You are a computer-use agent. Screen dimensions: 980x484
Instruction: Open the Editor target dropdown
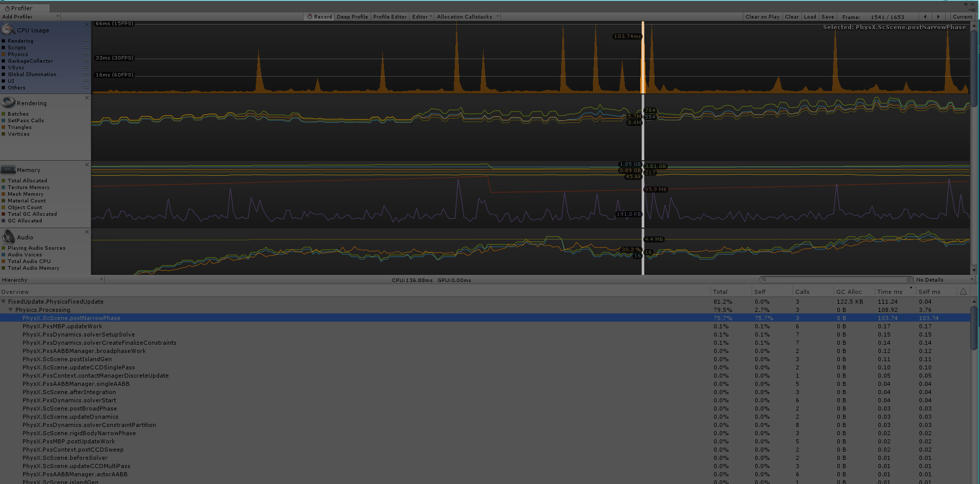pyautogui.click(x=422, y=16)
